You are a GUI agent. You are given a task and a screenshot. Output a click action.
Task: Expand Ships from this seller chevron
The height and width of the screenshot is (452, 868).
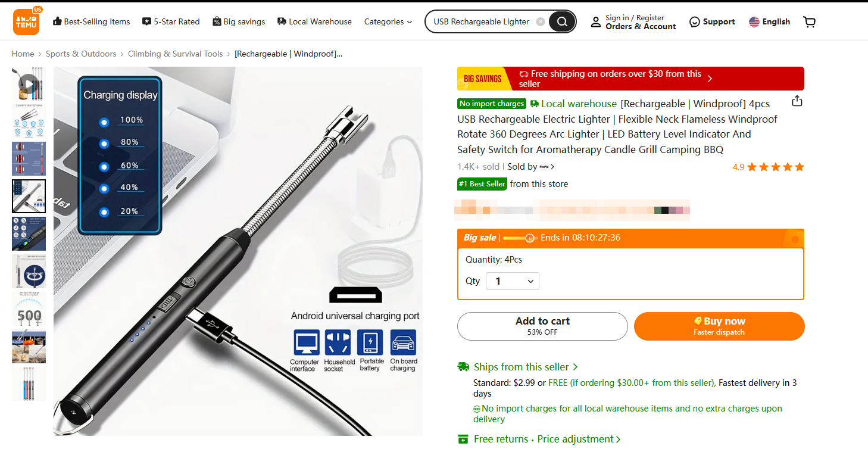(575, 367)
